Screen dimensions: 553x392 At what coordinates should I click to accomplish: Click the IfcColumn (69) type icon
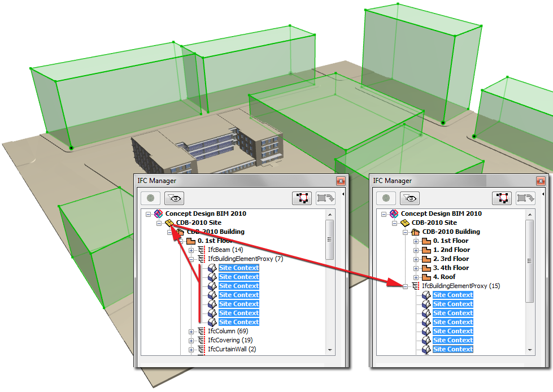(x=202, y=332)
